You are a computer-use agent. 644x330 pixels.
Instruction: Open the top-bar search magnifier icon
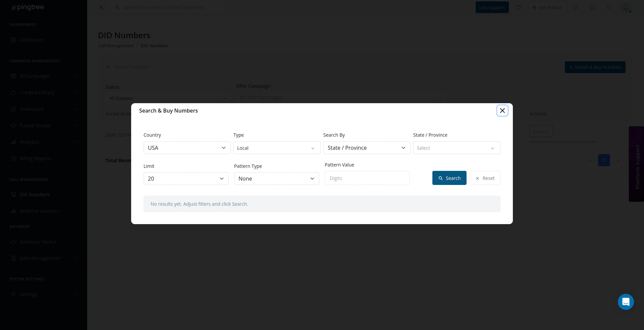pos(609,7)
